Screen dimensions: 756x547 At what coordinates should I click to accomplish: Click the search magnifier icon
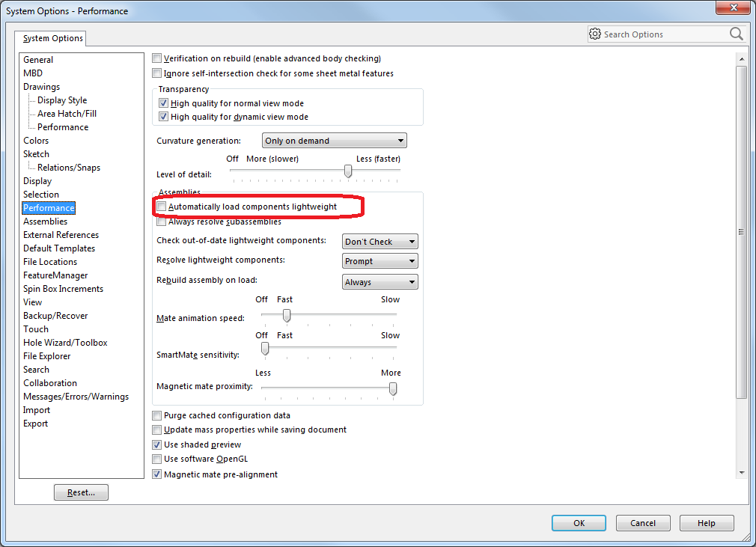point(736,34)
